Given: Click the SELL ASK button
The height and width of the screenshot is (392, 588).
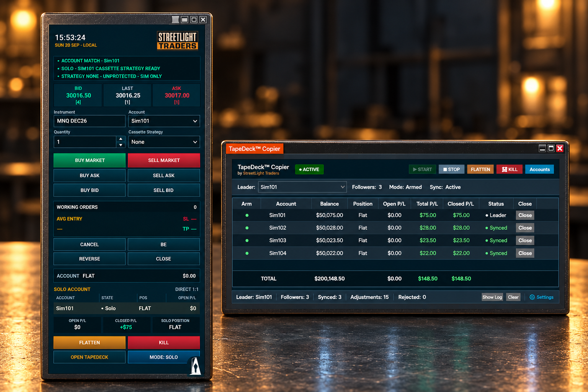Looking at the screenshot, I should [164, 175].
